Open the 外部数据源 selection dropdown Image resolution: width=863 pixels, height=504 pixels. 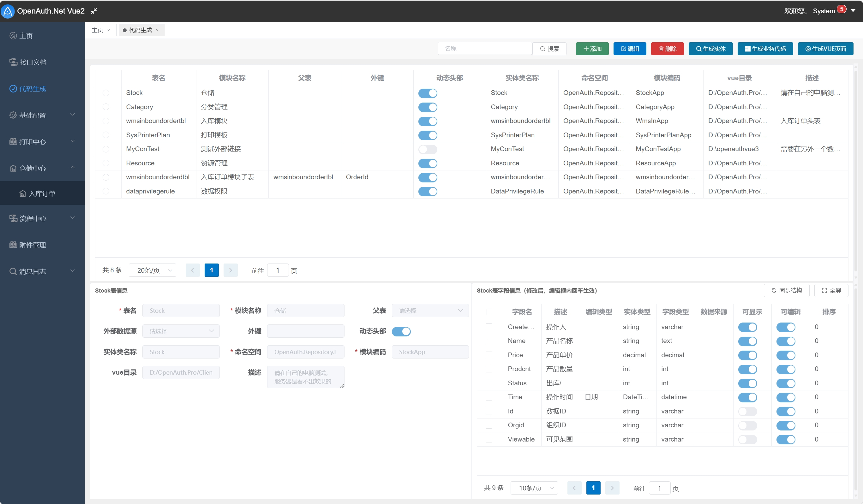[181, 331]
